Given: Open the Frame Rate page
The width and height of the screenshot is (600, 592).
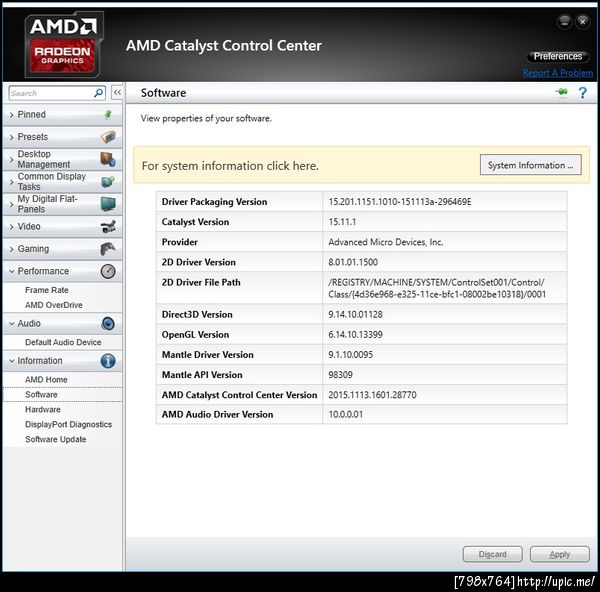Looking at the screenshot, I should click(x=47, y=290).
